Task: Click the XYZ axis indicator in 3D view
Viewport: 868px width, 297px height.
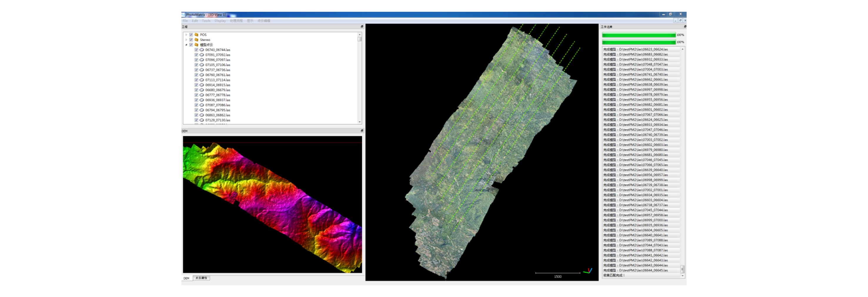Action: [587, 271]
